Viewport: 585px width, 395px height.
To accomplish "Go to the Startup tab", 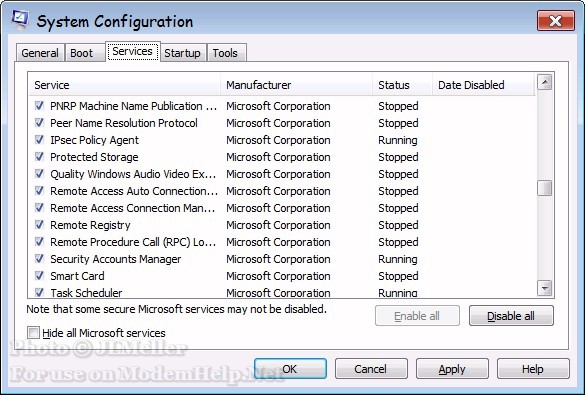I will point(183,53).
